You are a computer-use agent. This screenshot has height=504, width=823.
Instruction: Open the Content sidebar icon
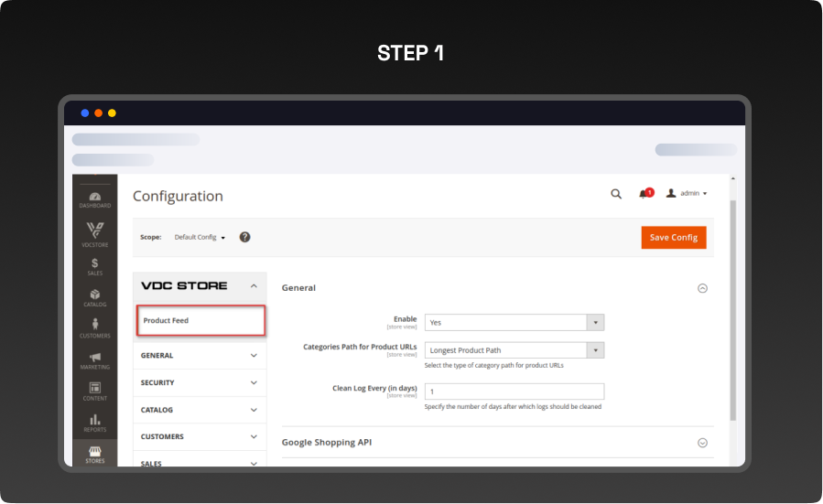pyautogui.click(x=94, y=390)
